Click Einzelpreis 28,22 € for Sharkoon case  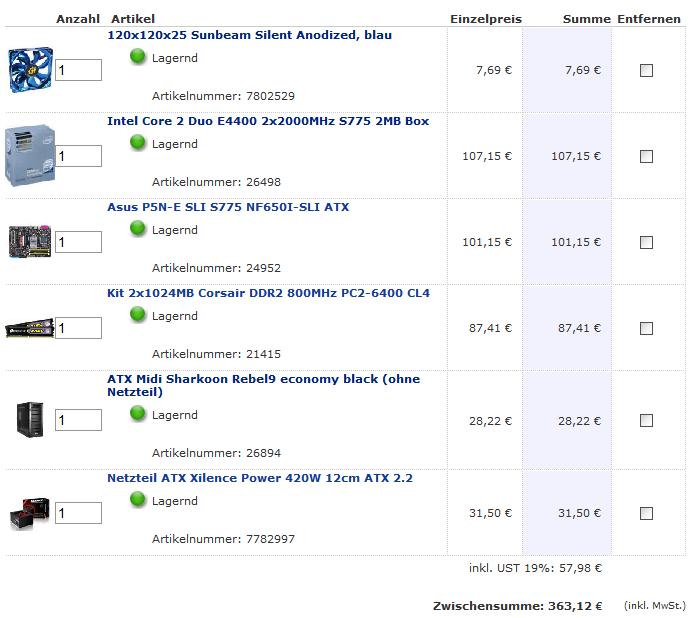click(490, 421)
